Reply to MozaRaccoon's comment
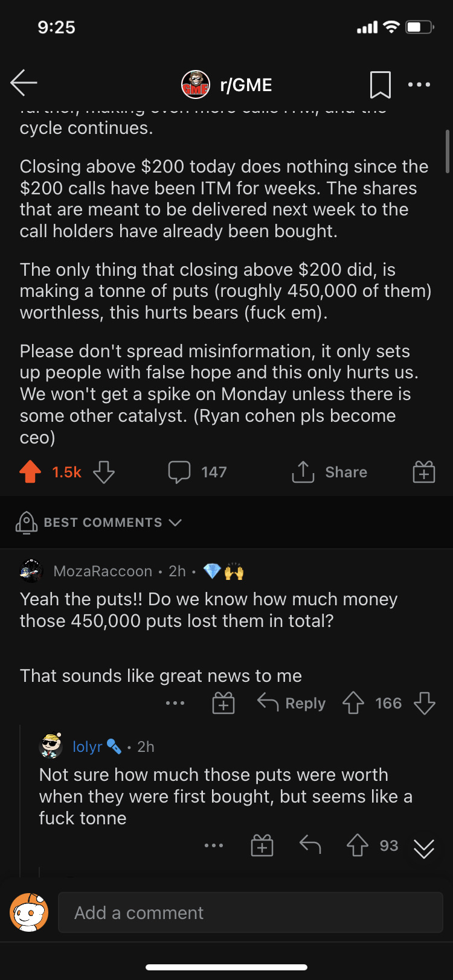453x980 pixels. tap(292, 703)
